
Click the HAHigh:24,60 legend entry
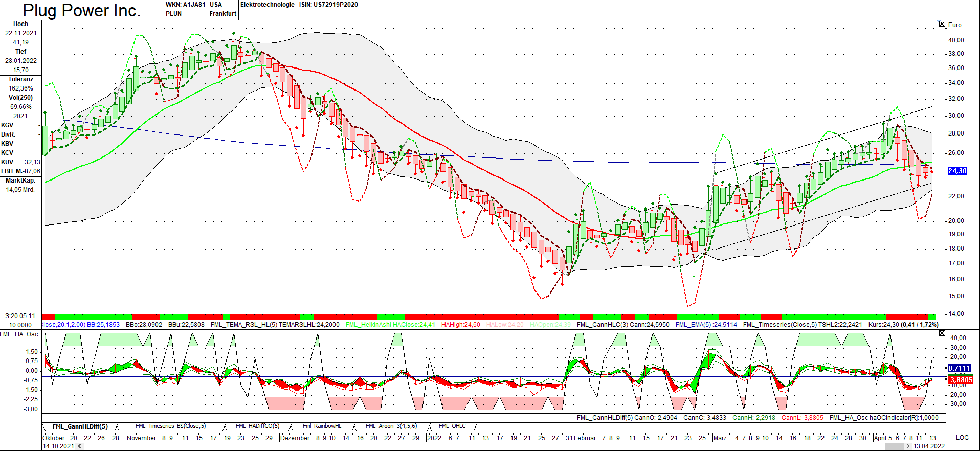[461, 325]
